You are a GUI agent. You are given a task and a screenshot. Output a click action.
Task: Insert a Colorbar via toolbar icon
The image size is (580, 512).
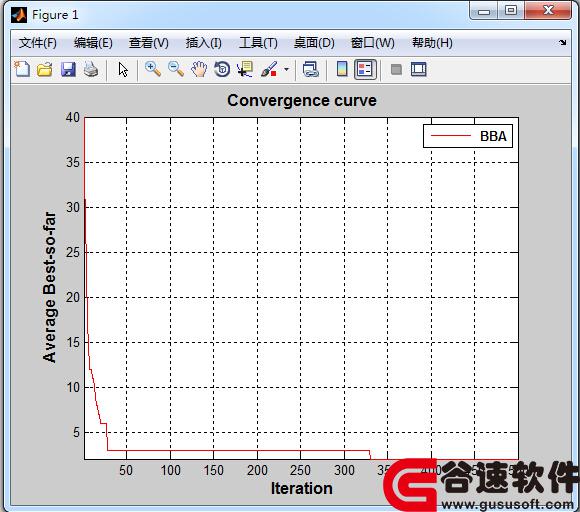(x=342, y=69)
